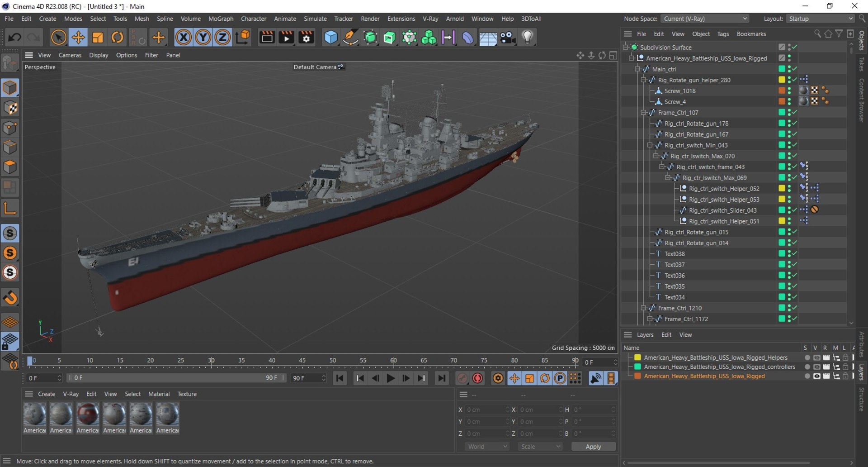Open the MoGraph menu
This screenshot has height=467, width=868.
(221, 19)
